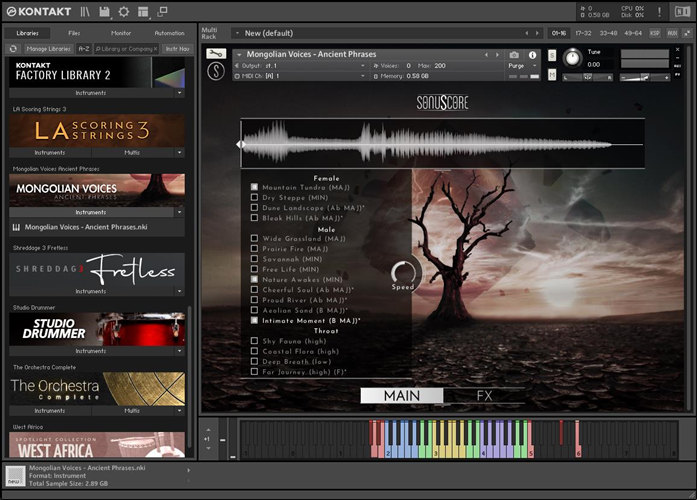Click the camera snapshot icon in the header
Viewport: 697px width, 500px height.
point(514,54)
